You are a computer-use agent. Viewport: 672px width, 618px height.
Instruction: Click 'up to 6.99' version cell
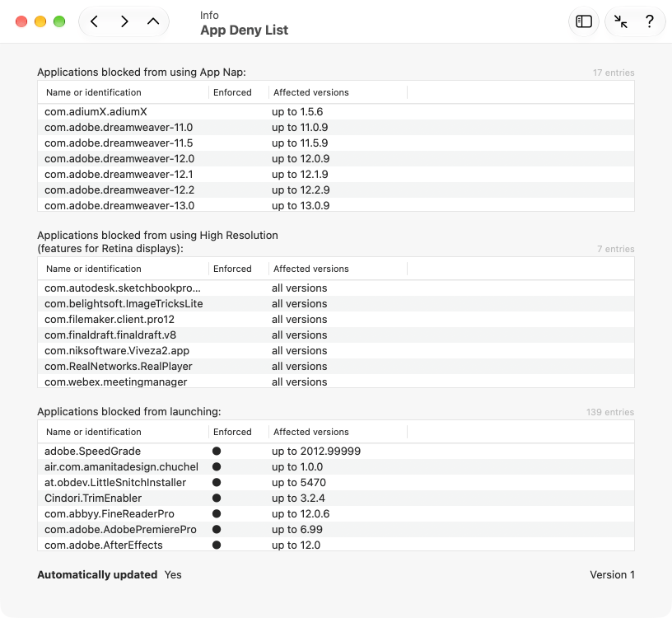(x=297, y=529)
